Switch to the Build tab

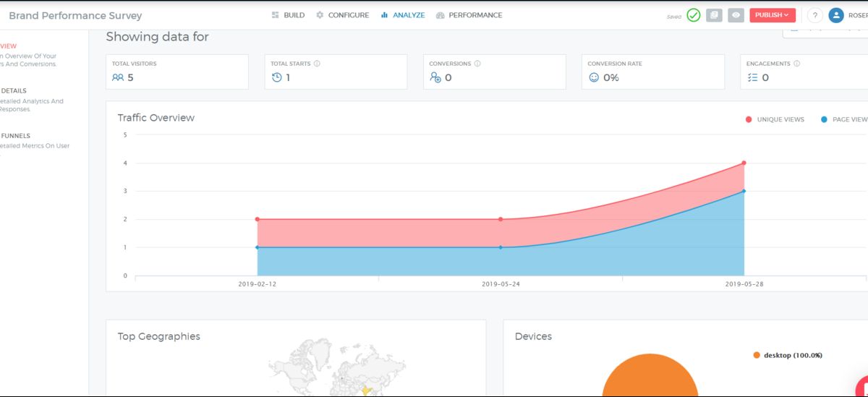pos(288,15)
